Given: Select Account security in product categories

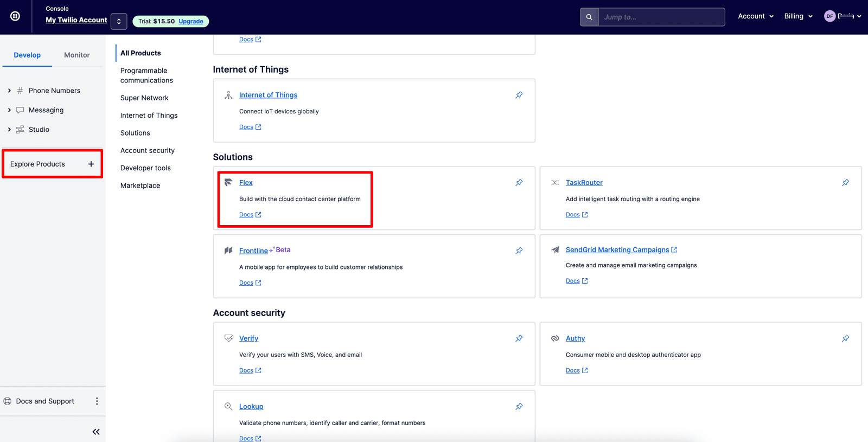Looking at the screenshot, I should pyautogui.click(x=148, y=151).
